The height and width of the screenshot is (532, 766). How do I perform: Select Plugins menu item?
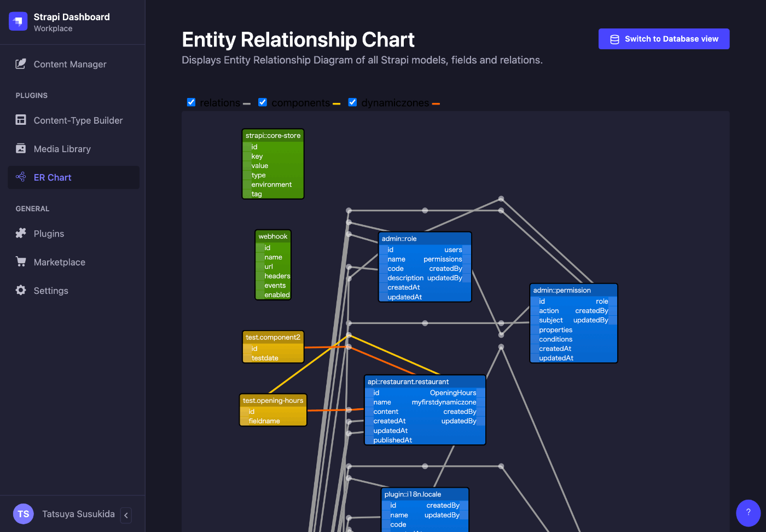[73, 234]
